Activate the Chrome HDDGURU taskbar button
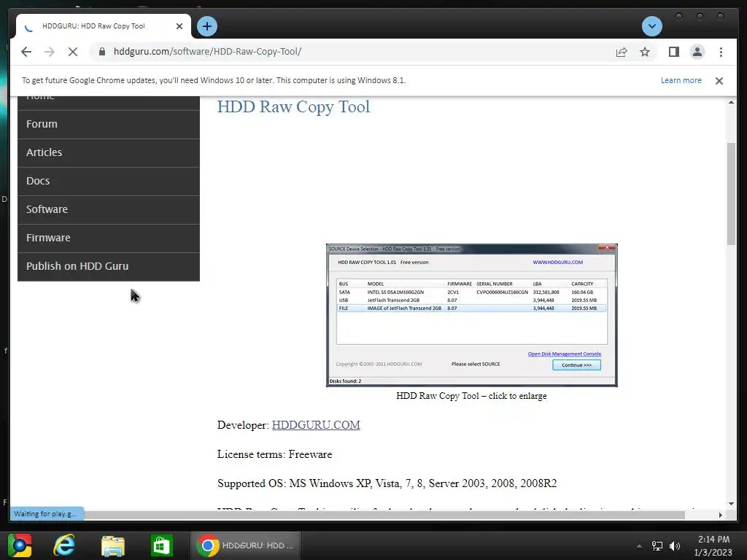747x560 pixels. click(x=245, y=545)
